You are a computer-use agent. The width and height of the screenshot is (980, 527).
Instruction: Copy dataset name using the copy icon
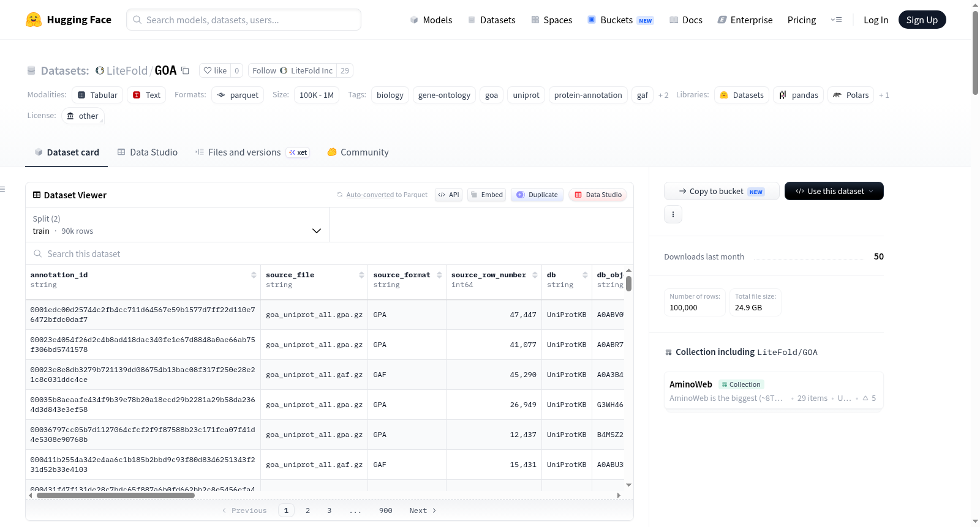click(185, 70)
